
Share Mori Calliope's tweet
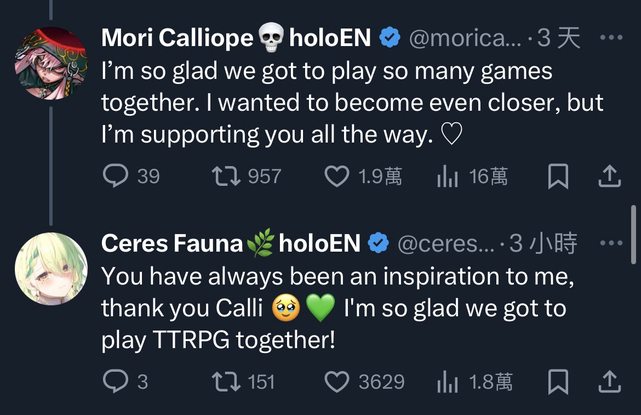pyautogui.click(x=608, y=177)
